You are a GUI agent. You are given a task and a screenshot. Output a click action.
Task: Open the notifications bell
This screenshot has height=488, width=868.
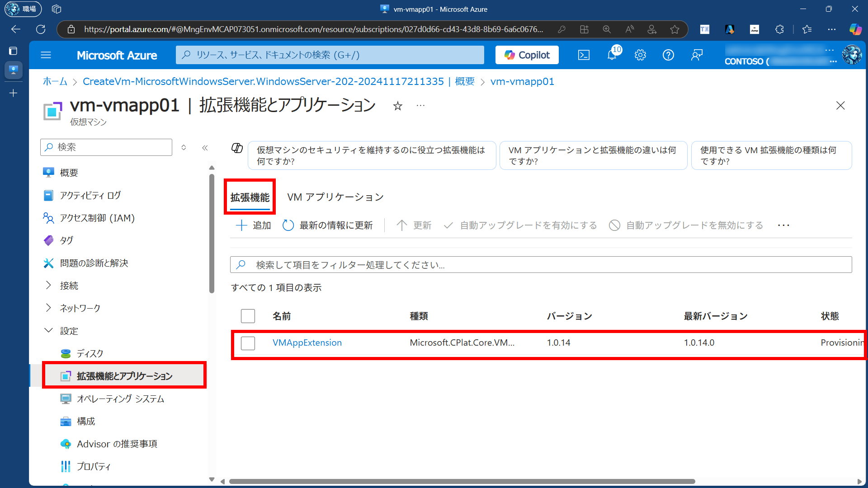[612, 55]
